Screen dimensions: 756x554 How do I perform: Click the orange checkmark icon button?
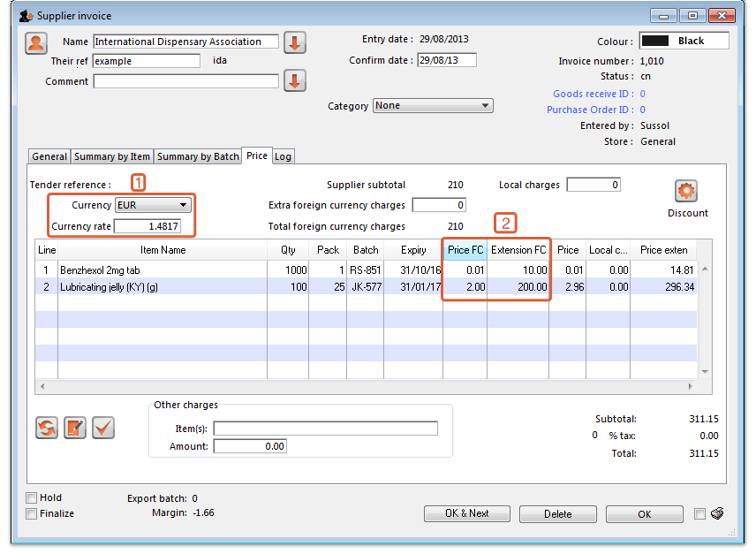coord(103,428)
